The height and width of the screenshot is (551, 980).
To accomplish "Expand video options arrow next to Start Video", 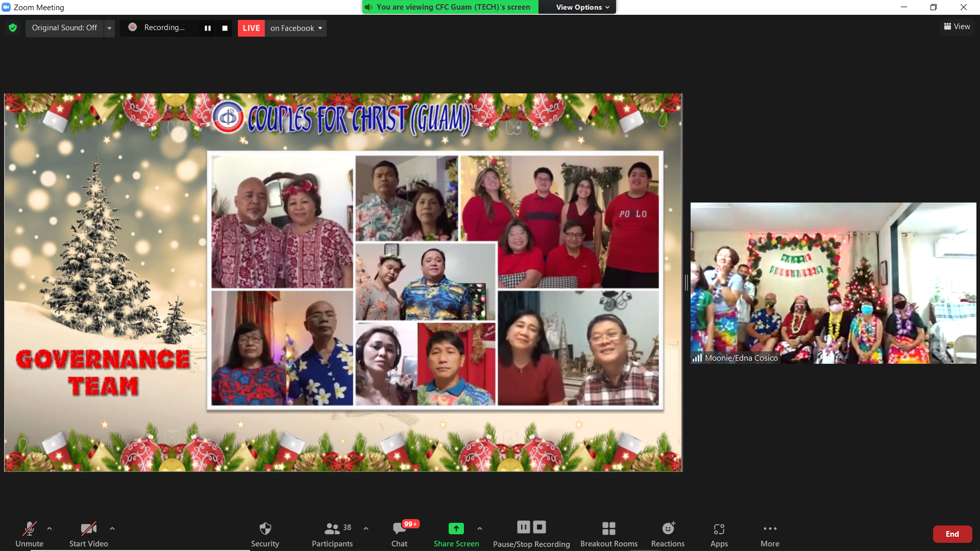I will (112, 529).
